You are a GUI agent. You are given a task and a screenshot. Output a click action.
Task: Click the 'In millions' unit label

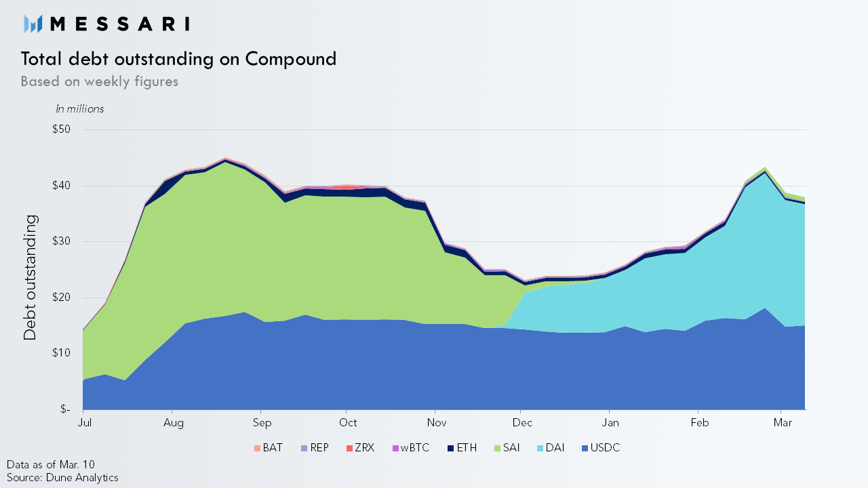click(x=80, y=108)
